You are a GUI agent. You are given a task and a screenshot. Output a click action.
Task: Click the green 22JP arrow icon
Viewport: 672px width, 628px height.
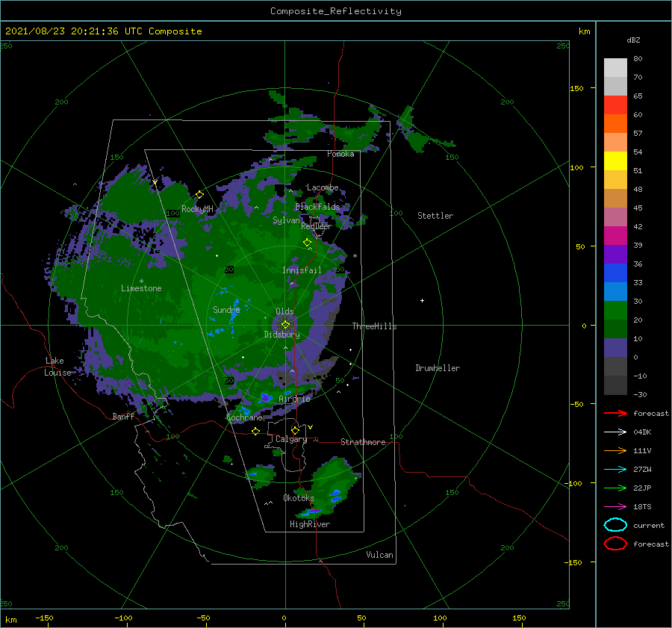[615, 488]
